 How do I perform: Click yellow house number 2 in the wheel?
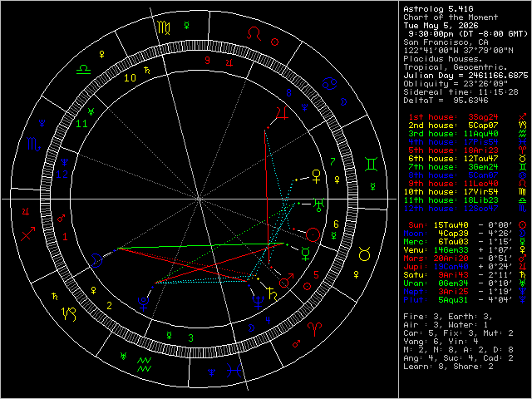(109, 306)
